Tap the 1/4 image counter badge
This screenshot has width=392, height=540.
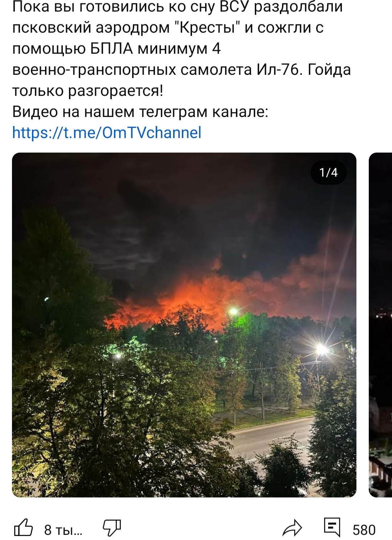click(328, 172)
